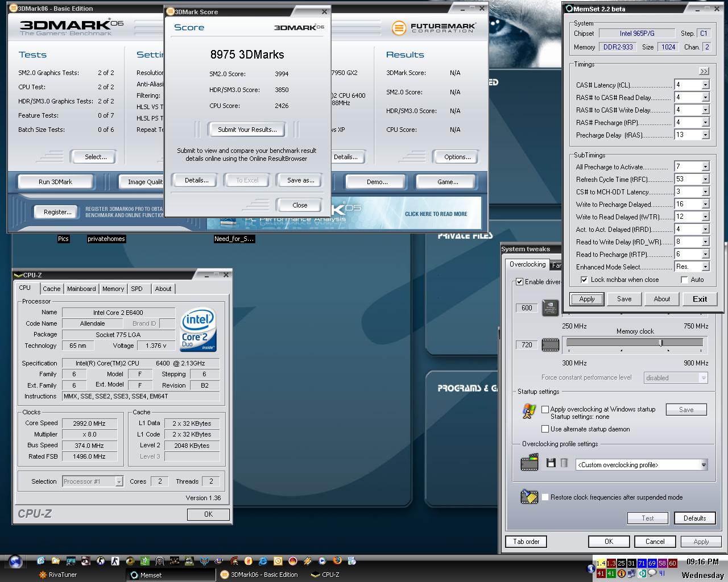Open Firefox from the quick launch bar
Viewport: 728px width, 582px height.
337,560
